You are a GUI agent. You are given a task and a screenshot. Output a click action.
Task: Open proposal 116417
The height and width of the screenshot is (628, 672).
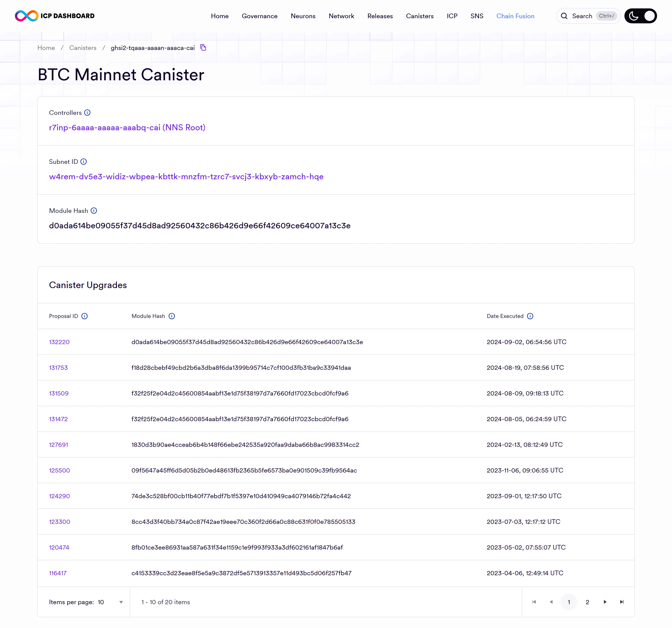click(x=58, y=573)
